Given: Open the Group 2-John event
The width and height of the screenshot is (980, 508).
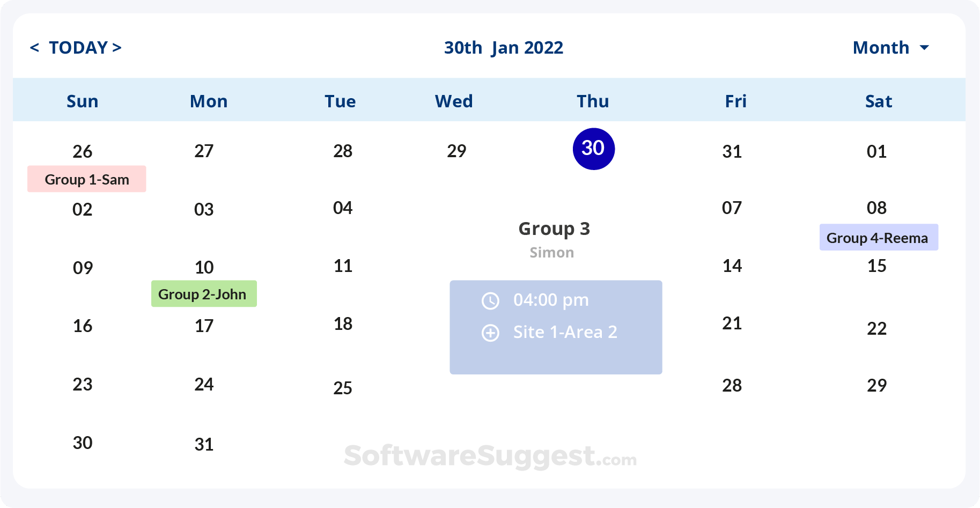Looking at the screenshot, I should (x=204, y=294).
